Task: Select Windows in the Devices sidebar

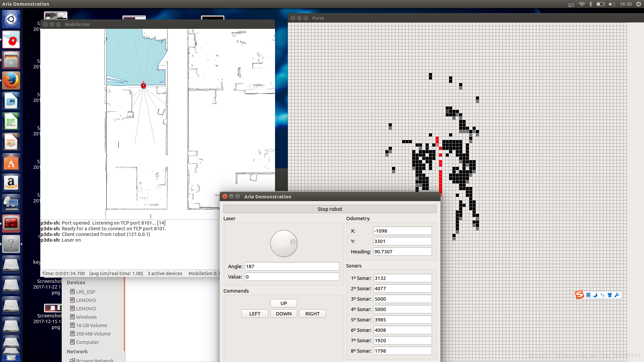Action: click(x=86, y=317)
